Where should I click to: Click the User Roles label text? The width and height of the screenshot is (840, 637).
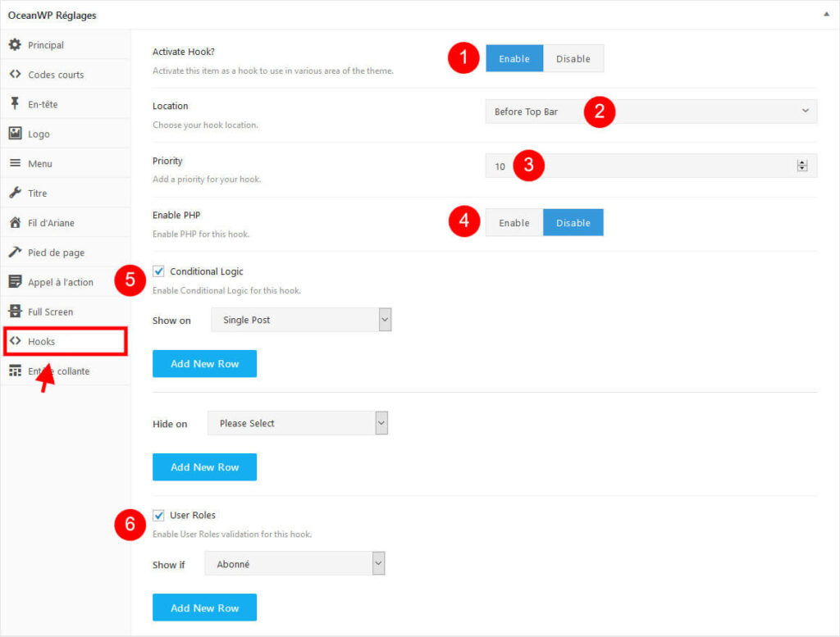tap(192, 515)
